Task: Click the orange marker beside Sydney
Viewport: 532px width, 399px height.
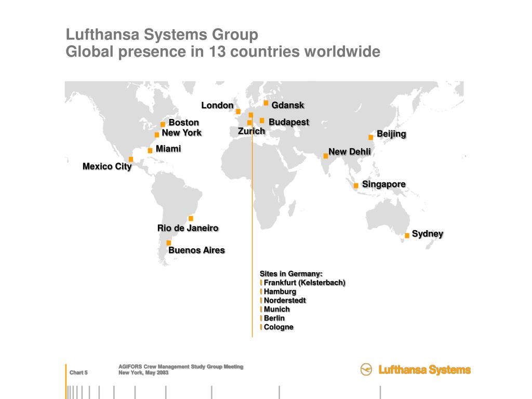Action: coord(407,235)
